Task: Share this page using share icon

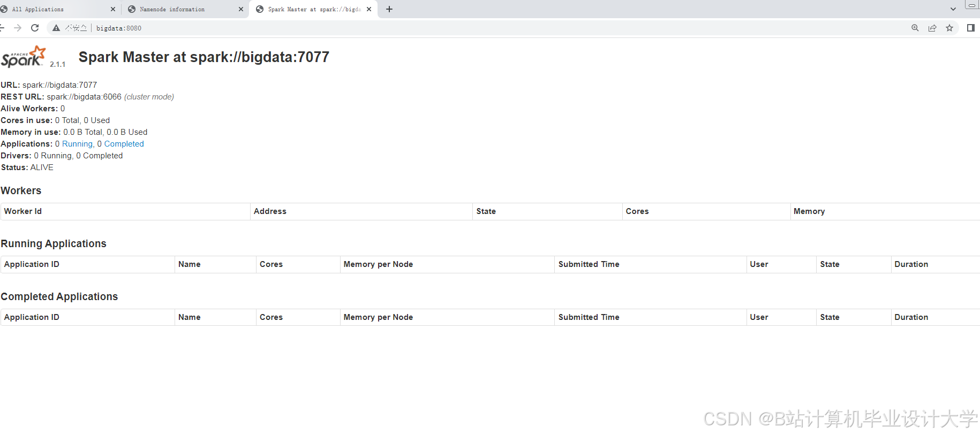Action: (x=932, y=28)
